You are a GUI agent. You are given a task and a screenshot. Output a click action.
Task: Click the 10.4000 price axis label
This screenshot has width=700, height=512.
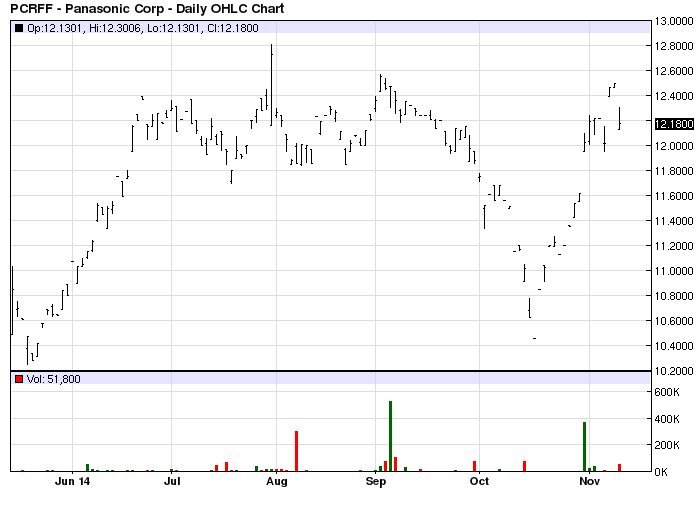pos(674,346)
